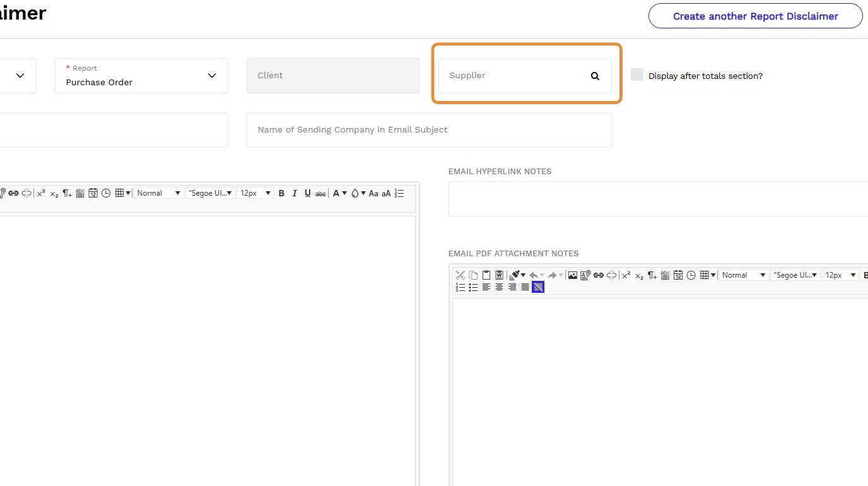
Task: Select Cut icon in PDF notes toolbar
Action: coord(460,275)
